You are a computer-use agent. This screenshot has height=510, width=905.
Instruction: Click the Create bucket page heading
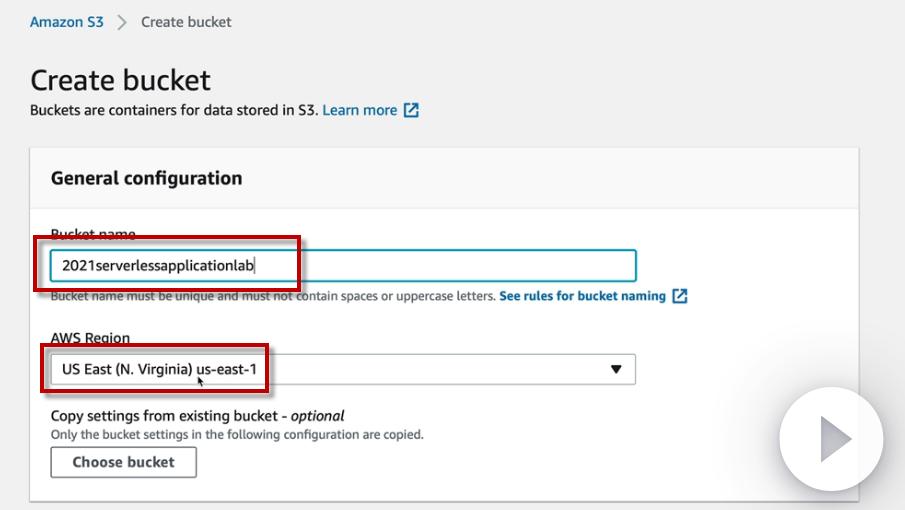click(x=120, y=80)
